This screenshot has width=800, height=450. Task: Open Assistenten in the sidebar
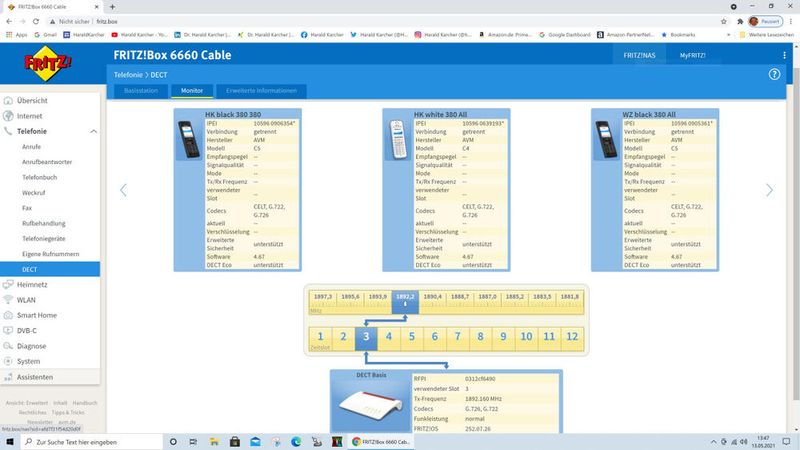35,377
